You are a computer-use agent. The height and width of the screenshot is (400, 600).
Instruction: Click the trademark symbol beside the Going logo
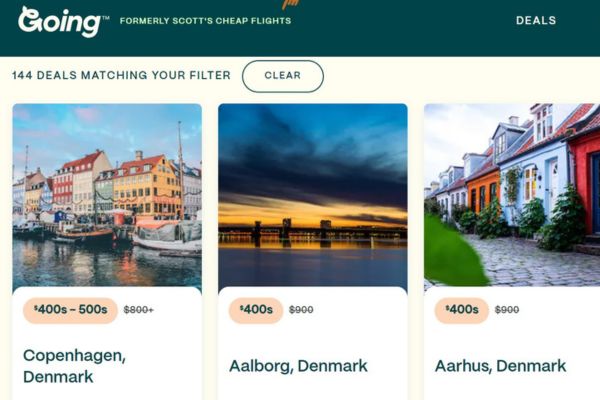105,13
